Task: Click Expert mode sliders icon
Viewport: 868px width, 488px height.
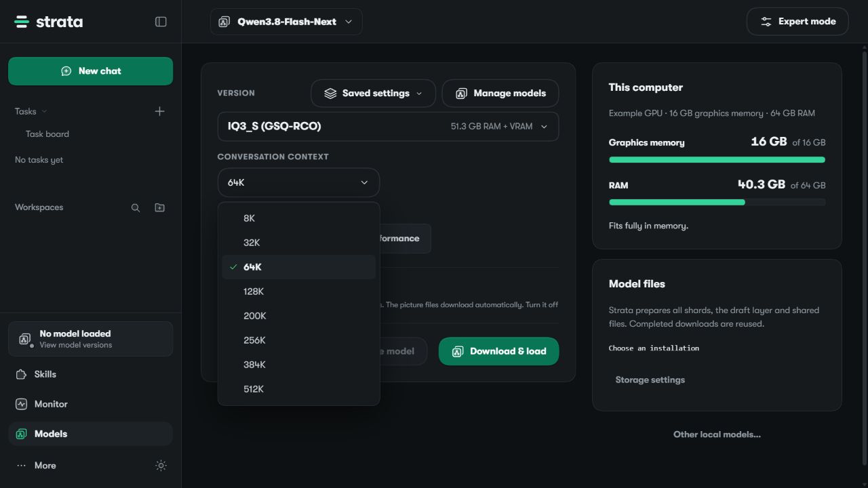Action: pyautogui.click(x=766, y=22)
